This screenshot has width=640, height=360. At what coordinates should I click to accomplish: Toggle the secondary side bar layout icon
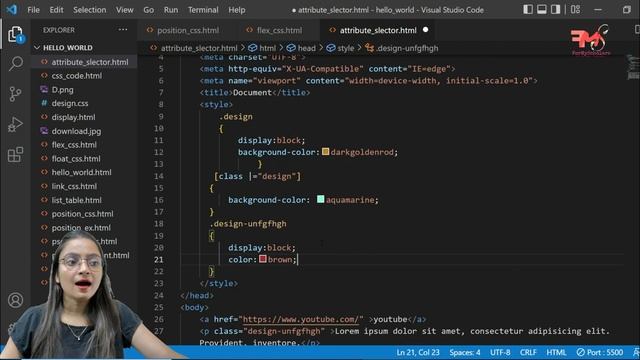coord(556,9)
